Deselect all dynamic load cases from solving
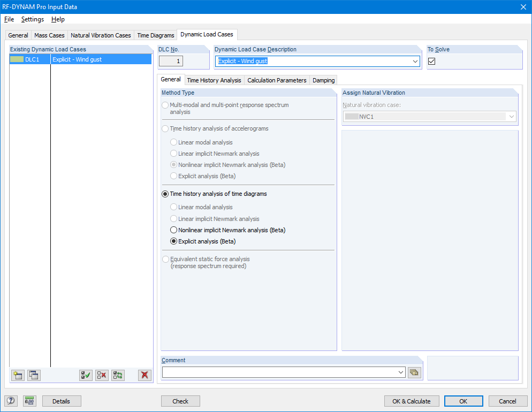The image size is (532, 412). (x=102, y=375)
